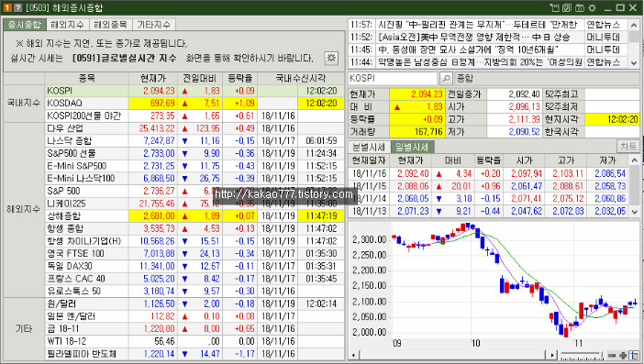Image resolution: width=644 pixels, height=364 pixels.
Task: Zoom out chart with minus icon
Action: (x=612, y=356)
